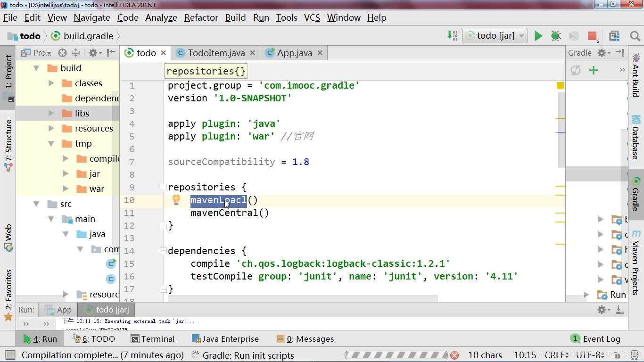Open Project Structure dialog icon

click(x=614, y=36)
